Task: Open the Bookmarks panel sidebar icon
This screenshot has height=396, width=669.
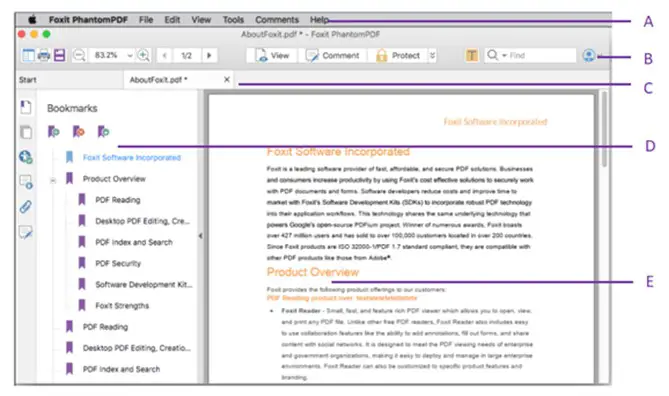Action: 26,107
